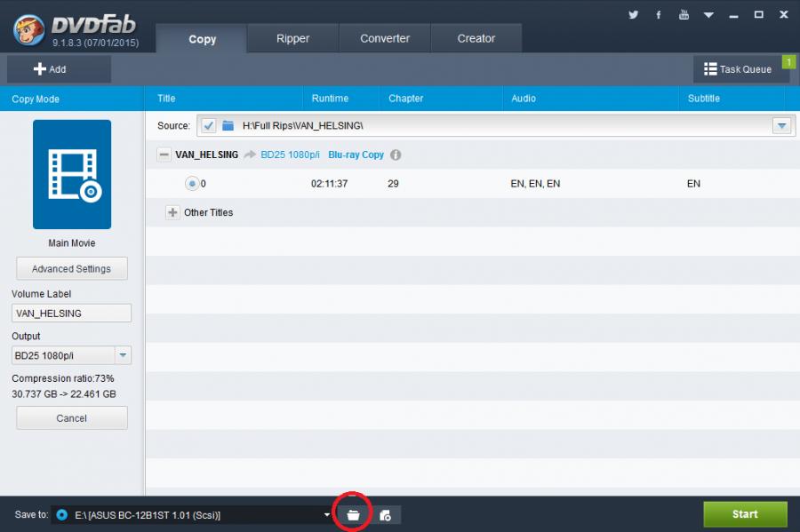The image size is (800, 532).
Task: Click the audio value EN, EN, EN
Action: coord(535,184)
